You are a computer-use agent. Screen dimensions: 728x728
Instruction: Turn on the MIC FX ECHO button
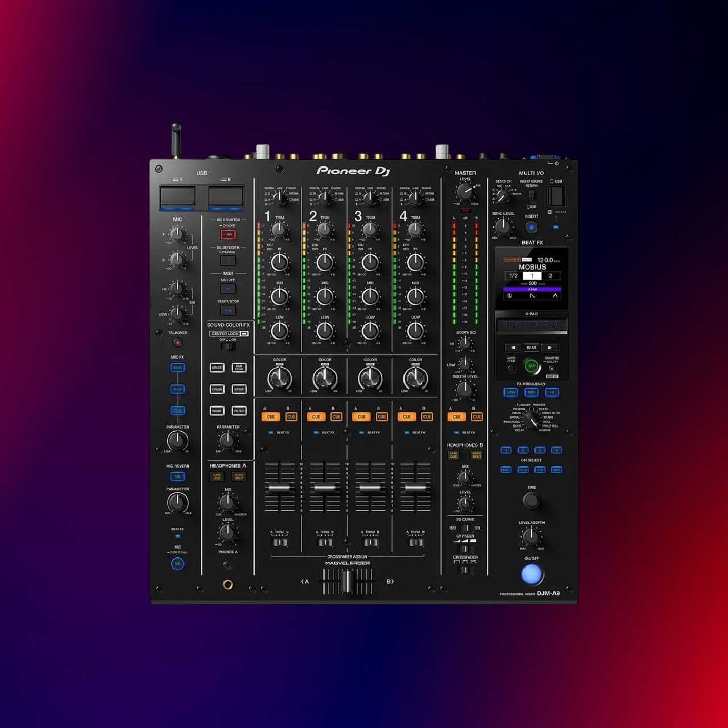[177, 367]
